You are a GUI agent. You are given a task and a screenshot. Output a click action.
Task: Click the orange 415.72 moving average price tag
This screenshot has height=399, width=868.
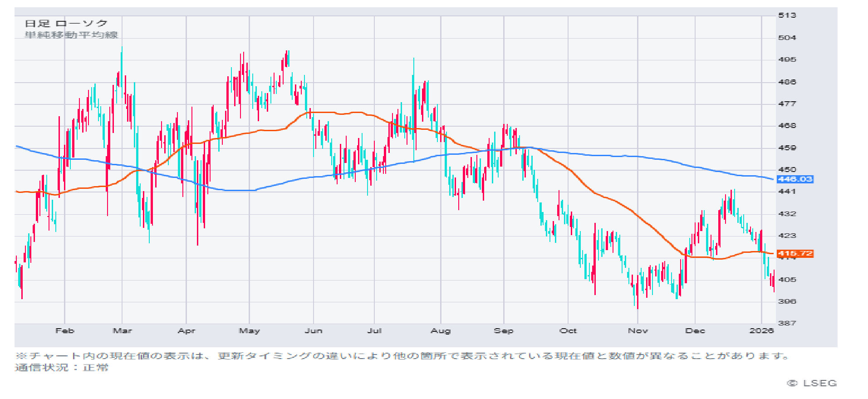tap(795, 254)
